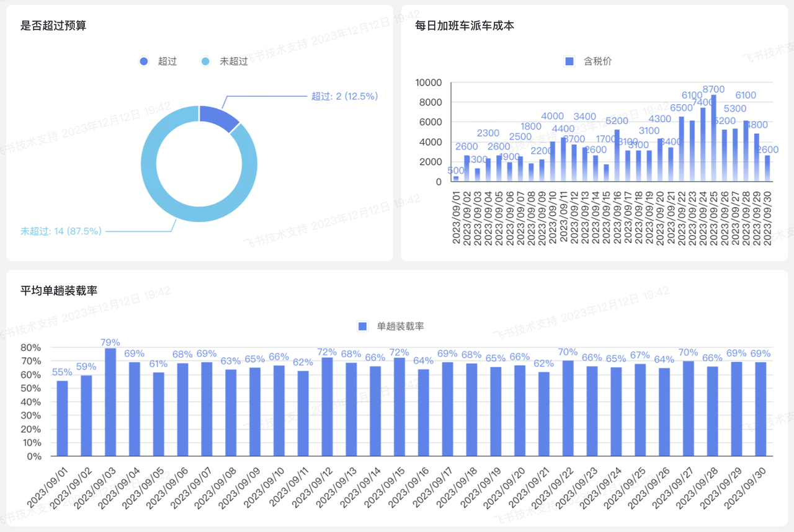This screenshot has width=794, height=532.
Task: Select the dark blue 超过 donut slice
Action: pos(220,117)
